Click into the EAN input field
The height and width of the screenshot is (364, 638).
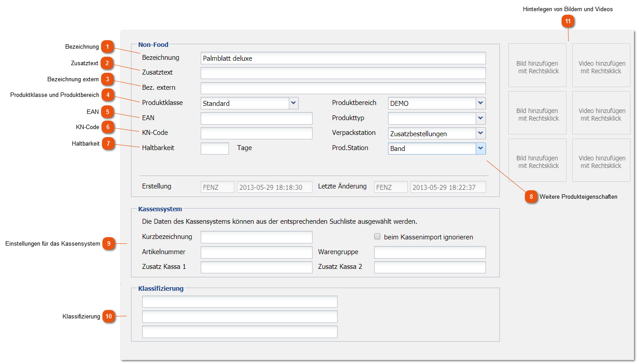(x=257, y=118)
